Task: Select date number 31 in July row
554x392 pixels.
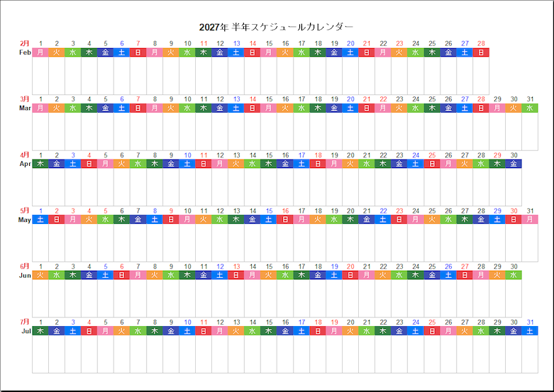Action: coord(530,322)
